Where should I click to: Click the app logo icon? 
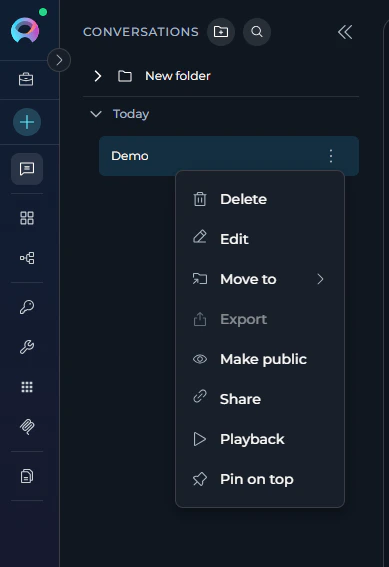pos(25,30)
